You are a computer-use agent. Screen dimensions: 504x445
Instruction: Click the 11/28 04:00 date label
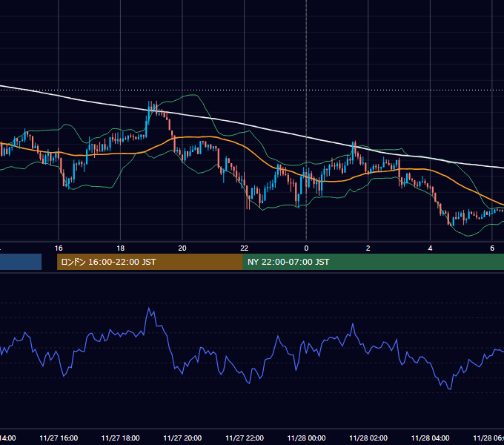click(431, 438)
